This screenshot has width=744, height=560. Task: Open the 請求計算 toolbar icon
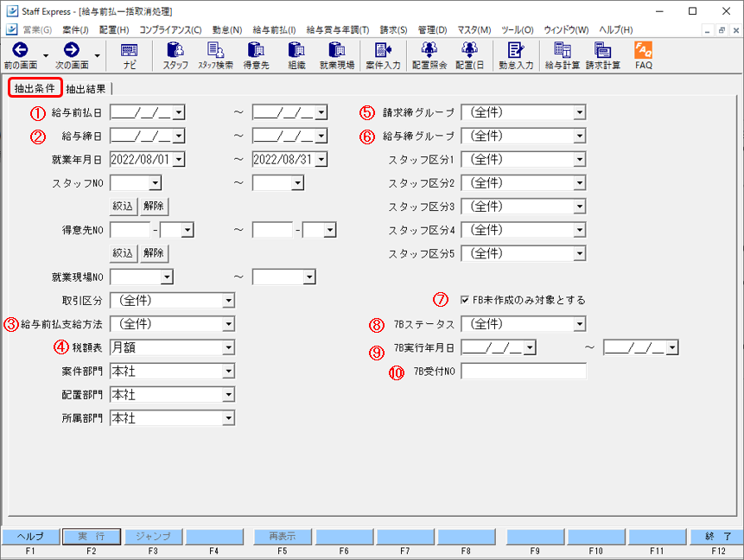click(x=602, y=56)
